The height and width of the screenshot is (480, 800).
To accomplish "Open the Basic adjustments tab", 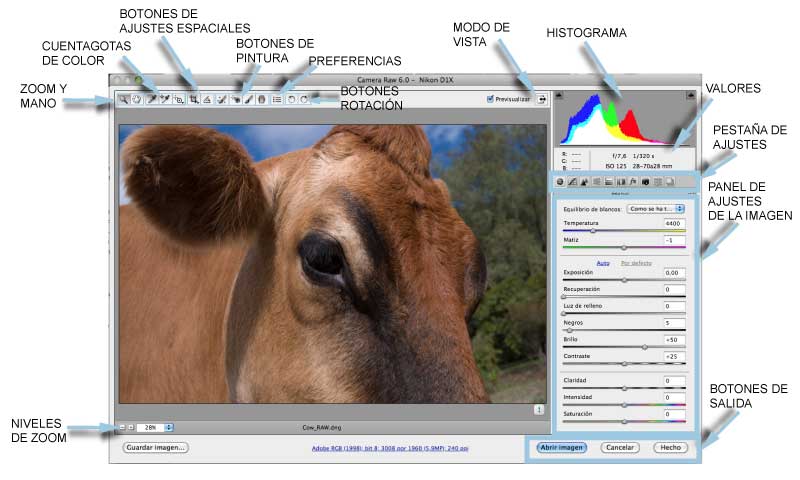I will click(560, 182).
